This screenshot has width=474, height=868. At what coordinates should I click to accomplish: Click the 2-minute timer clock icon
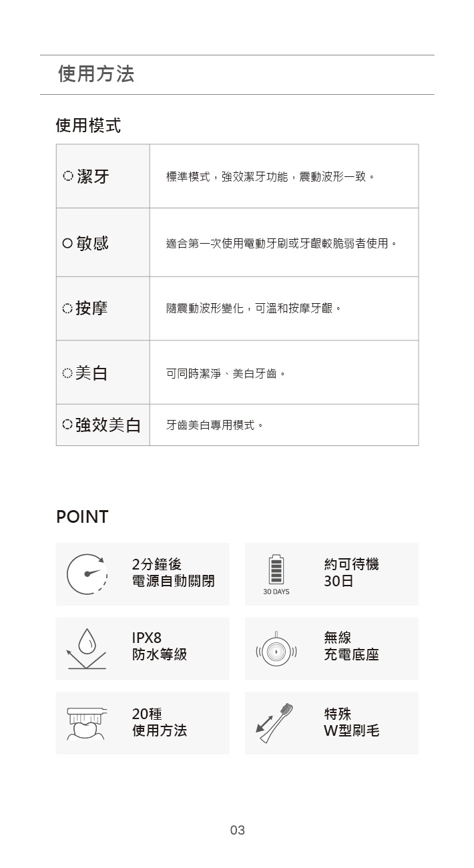[87, 574]
